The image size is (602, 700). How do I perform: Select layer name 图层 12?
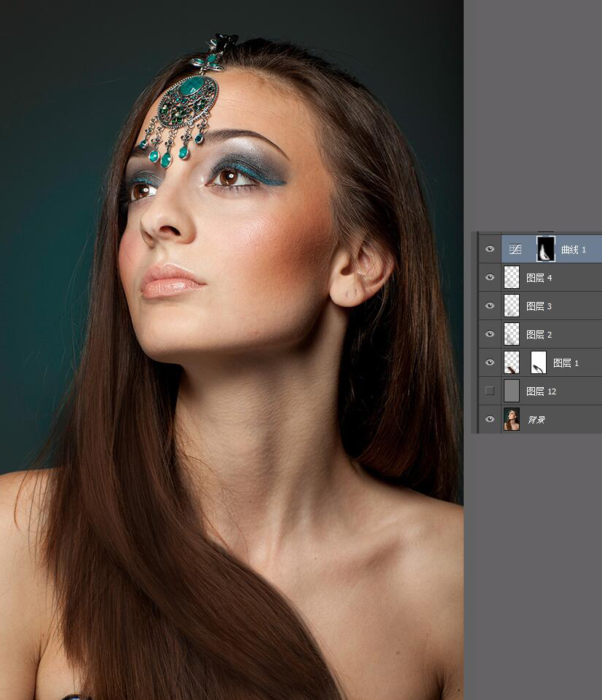542,391
